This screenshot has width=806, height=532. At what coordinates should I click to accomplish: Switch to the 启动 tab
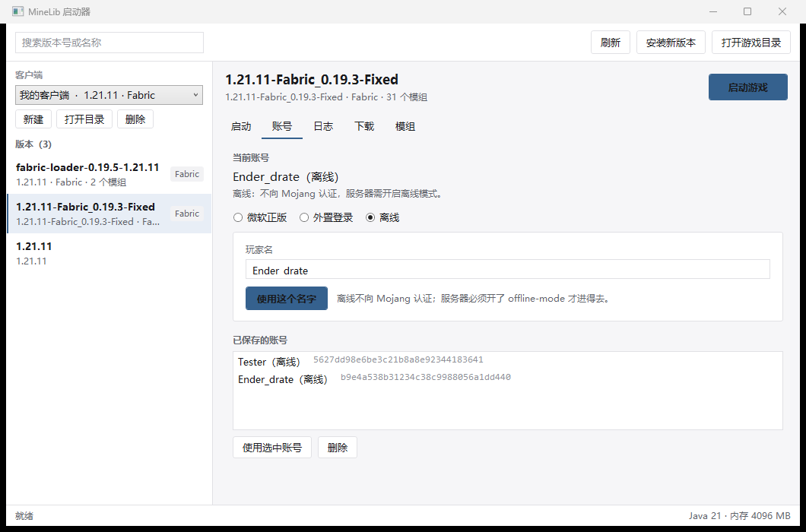click(241, 126)
